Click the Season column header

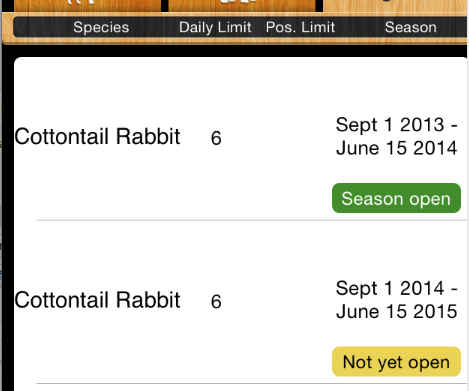tap(411, 27)
